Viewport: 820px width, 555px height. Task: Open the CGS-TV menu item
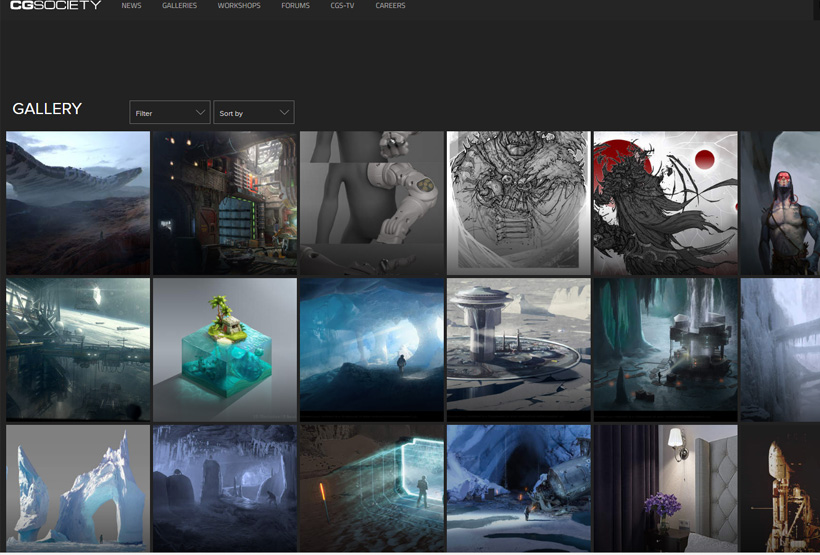click(x=342, y=6)
